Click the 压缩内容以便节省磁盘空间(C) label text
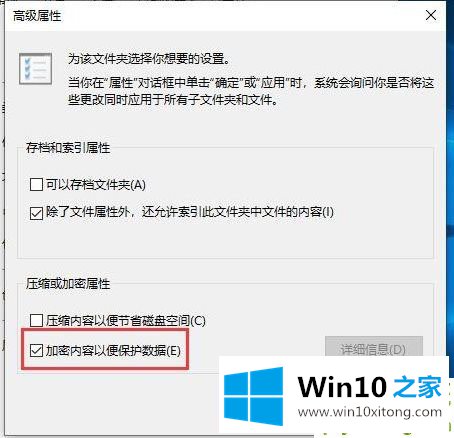This screenshot has height=438, width=454. tap(126, 321)
